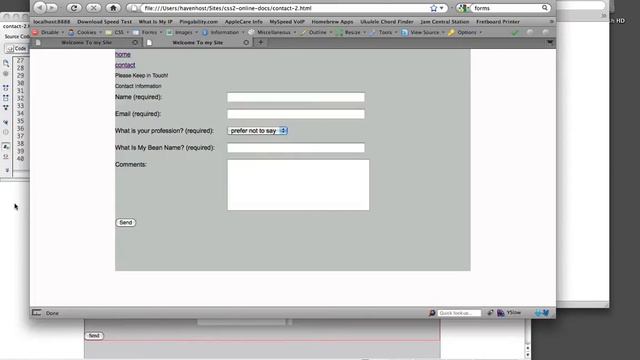The height and width of the screenshot is (360, 640).
Task: Open the Resize menu in Web Developer toolbar
Action: (351, 32)
